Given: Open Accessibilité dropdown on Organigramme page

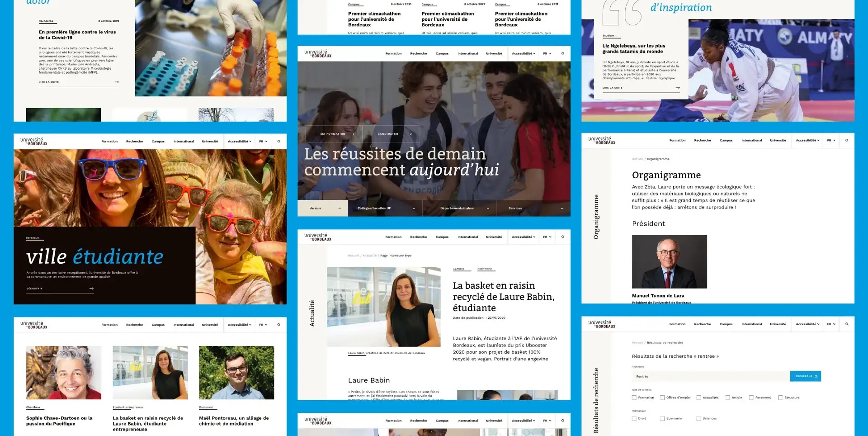Looking at the screenshot, I should (807, 140).
